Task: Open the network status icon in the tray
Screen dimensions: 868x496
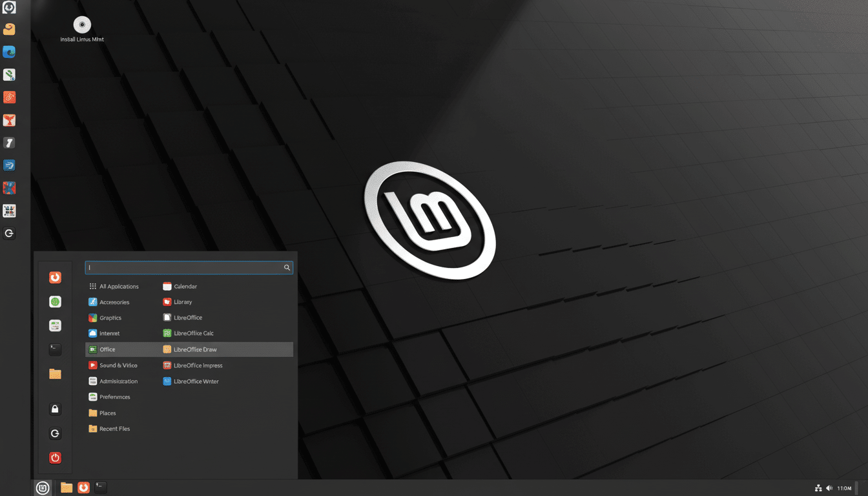Action: (x=818, y=488)
